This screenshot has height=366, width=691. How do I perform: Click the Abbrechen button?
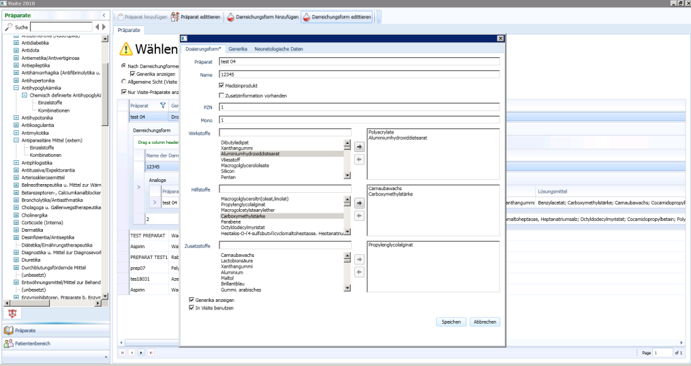click(x=485, y=322)
